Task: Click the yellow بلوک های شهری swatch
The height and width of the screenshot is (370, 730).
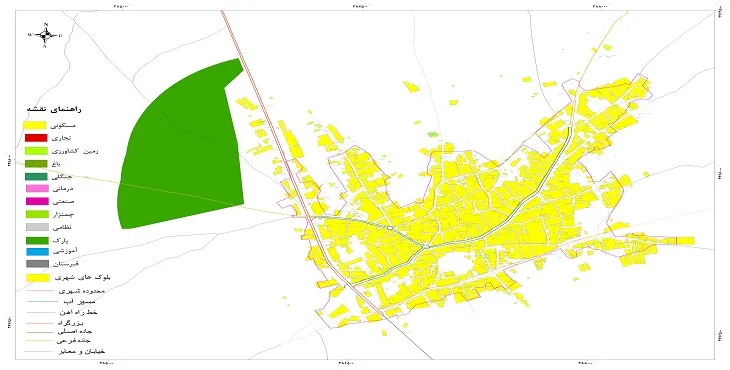Action: pyautogui.click(x=37, y=277)
